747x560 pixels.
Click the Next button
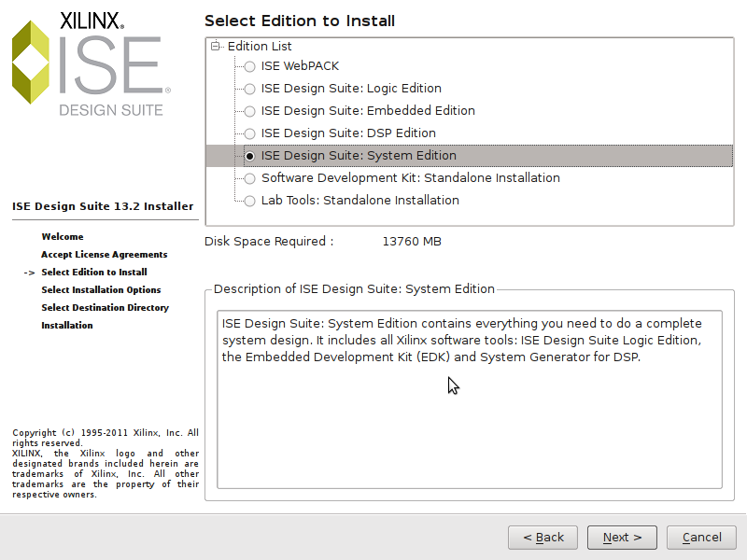click(x=622, y=538)
